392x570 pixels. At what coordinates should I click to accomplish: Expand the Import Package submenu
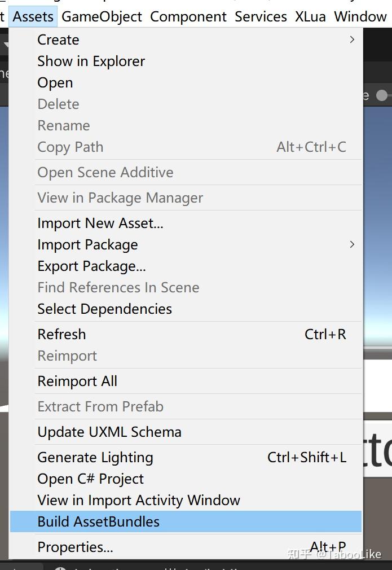(352, 244)
